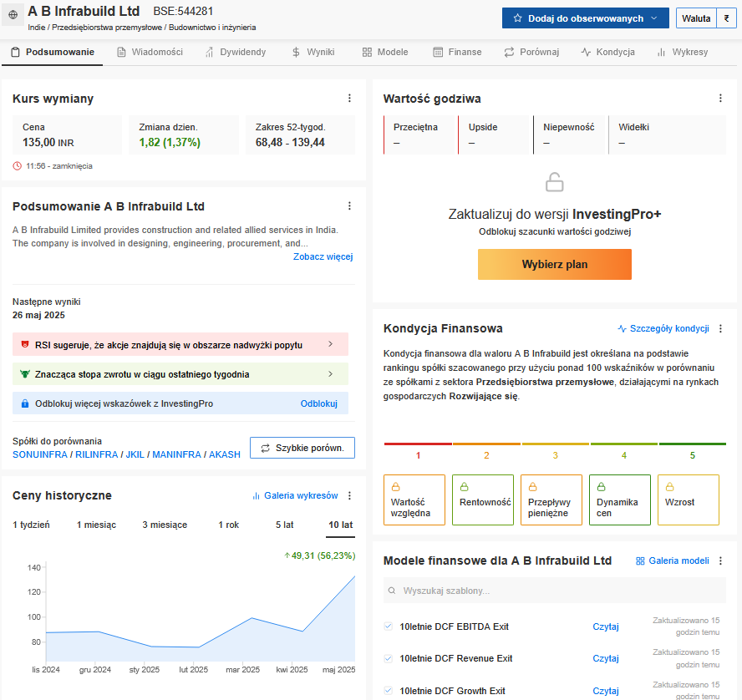The width and height of the screenshot is (742, 700).
Task: Click the Wartość względna locked card
Action: pos(414,500)
